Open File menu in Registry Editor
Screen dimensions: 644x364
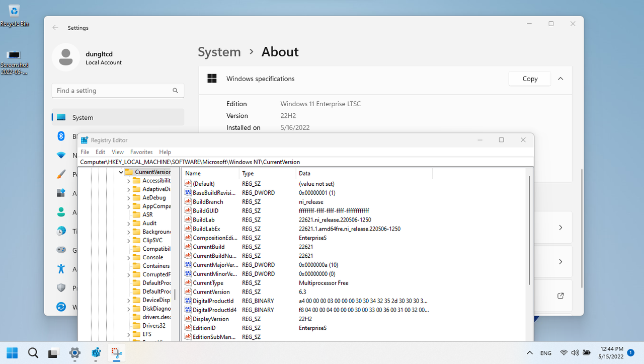85,152
